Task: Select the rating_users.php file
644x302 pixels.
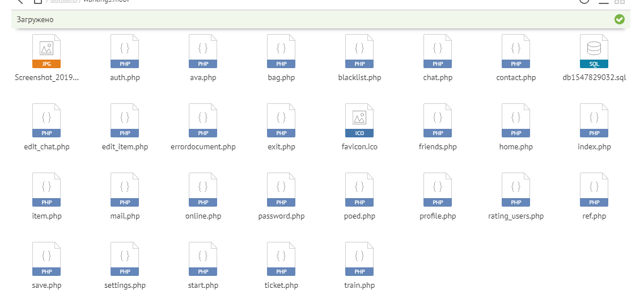Action: tap(516, 190)
